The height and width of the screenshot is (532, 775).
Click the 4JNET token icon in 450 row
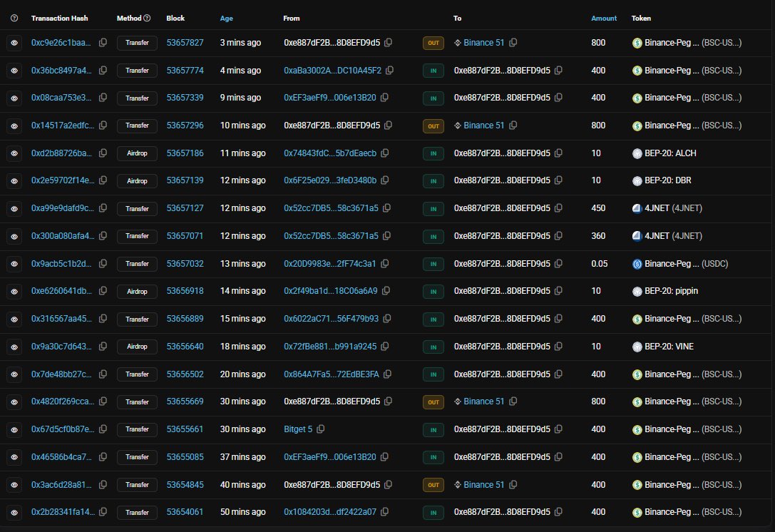637,208
